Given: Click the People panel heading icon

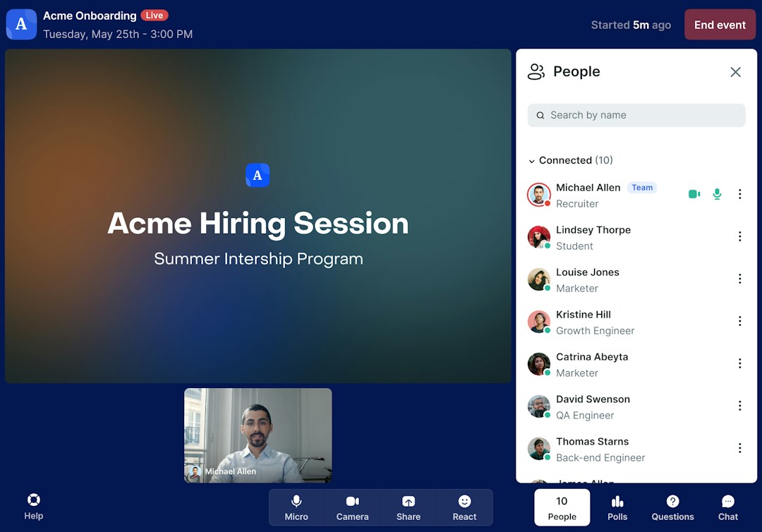Looking at the screenshot, I should click(536, 72).
